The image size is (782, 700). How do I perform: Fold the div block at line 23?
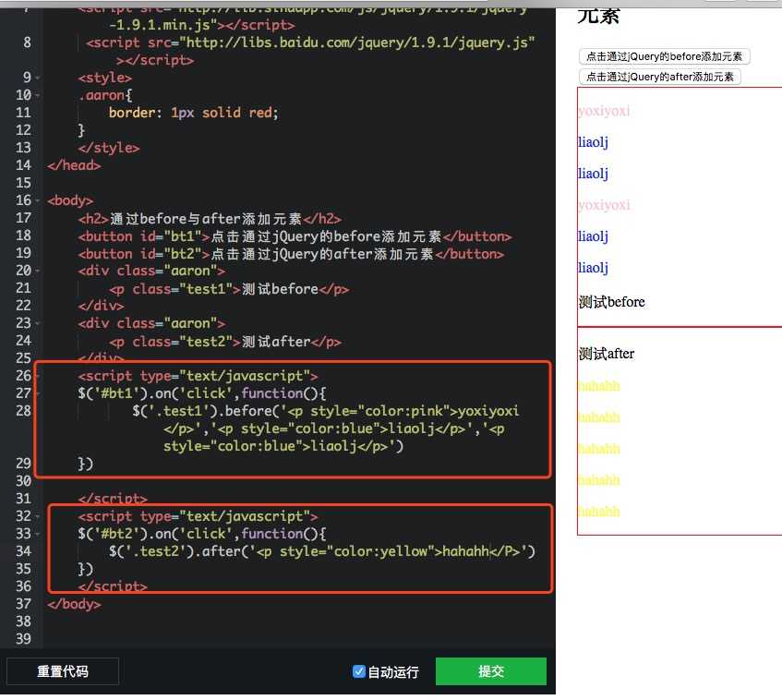[38, 323]
